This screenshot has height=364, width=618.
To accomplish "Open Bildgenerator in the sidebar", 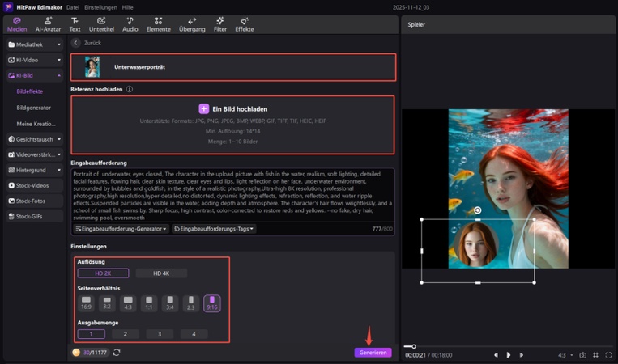I will click(x=33, y=107).
